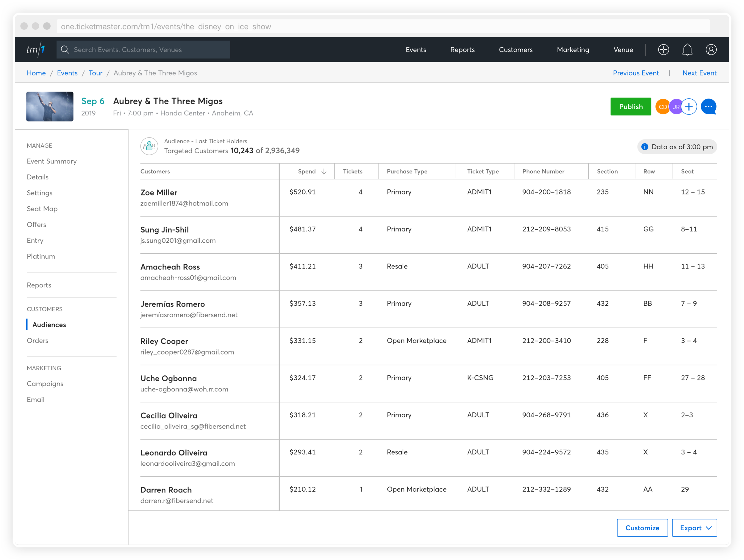This screenshot has width=744, height=560.
Task: Click the tm1 logo icon
Action: tap(36, 50)
